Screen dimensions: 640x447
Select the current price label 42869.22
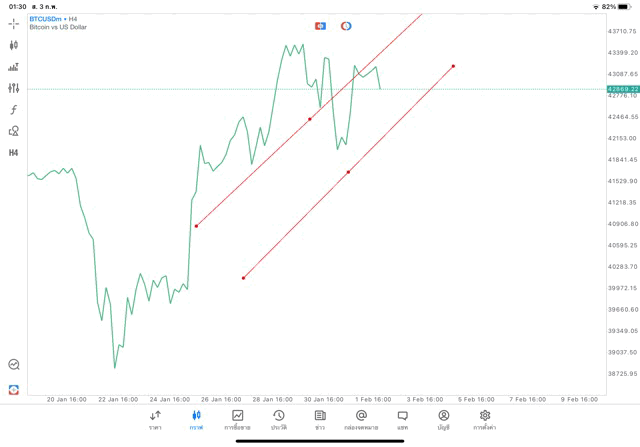622,89
